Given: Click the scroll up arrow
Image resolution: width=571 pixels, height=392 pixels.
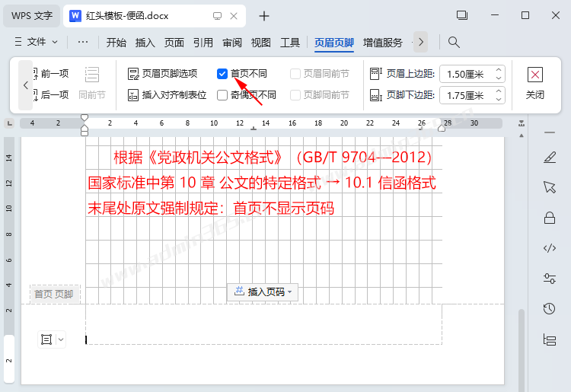Looking at the screenshot, I should (x=522, y=135).
